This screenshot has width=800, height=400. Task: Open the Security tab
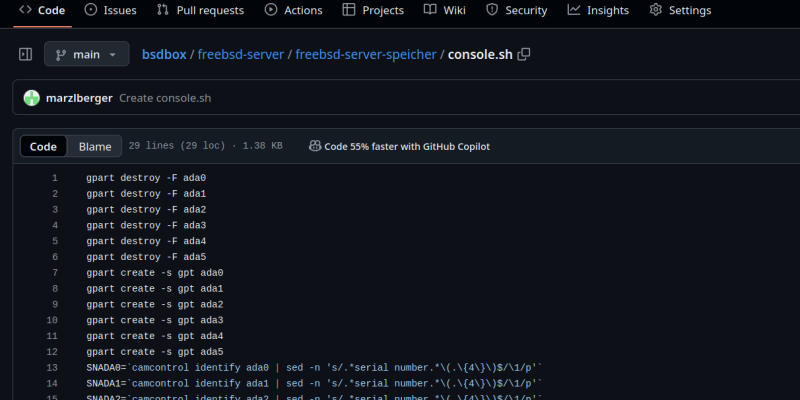point(516,10)
